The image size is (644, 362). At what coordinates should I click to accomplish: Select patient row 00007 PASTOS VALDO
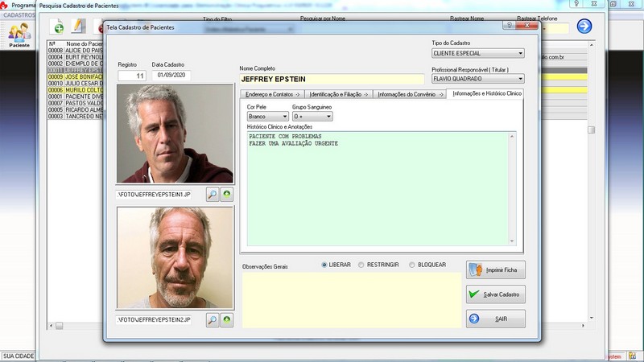coord(75,103)
